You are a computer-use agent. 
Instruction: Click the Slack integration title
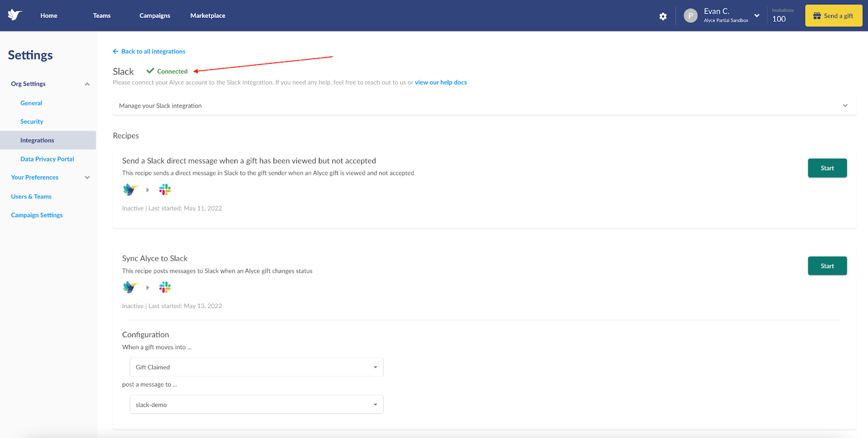(123, 72)
